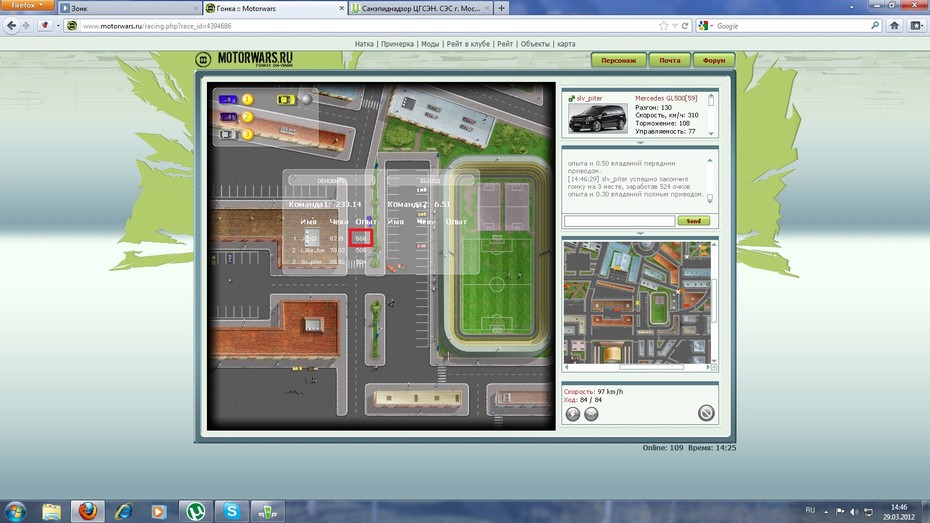Click the RU language indicator in the tray
The image size is (930, 523).
point(810,511)
